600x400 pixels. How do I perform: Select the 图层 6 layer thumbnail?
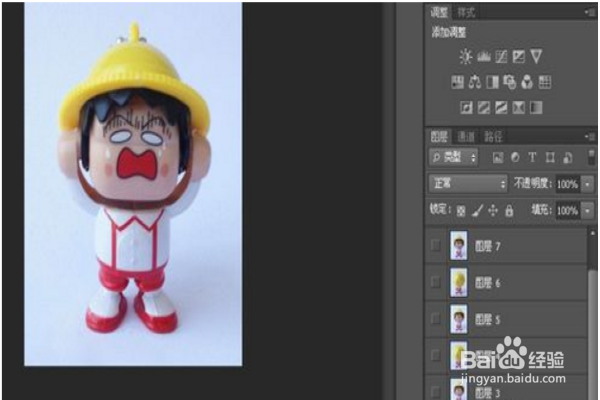point(459,282)
